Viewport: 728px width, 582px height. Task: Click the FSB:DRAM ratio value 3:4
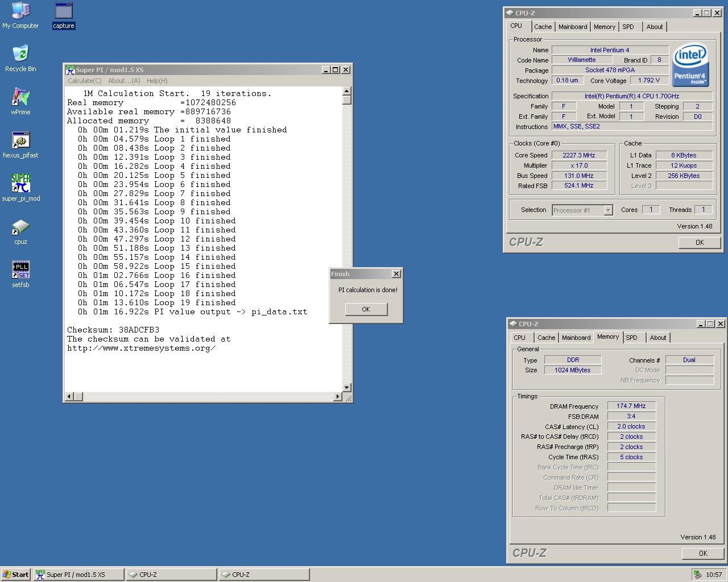631,416
